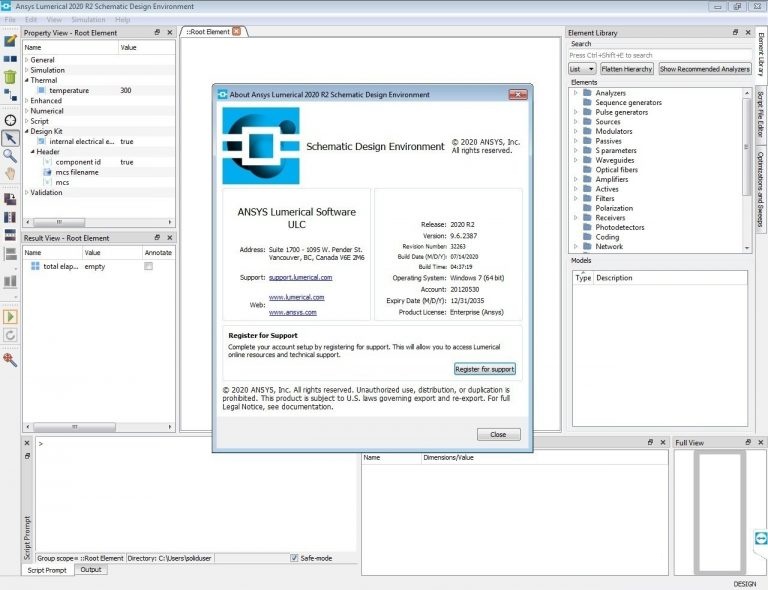Screen dimensions: 768x590
Task: Toggle the Safe-mode checkbox
Action: coord(294,558)
